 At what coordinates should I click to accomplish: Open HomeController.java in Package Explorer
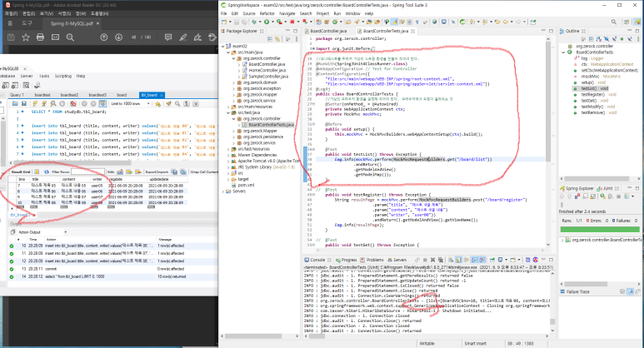click(x=267, y=71)
